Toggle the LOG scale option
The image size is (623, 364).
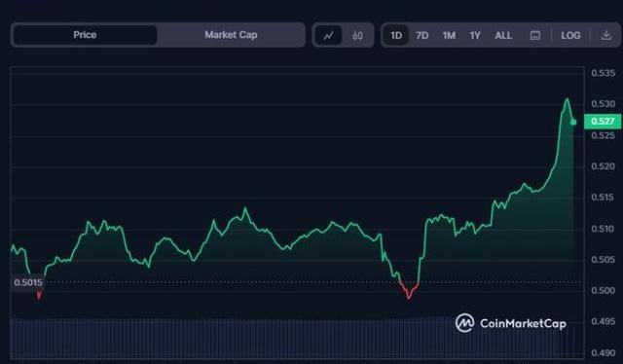click(570, 35)
